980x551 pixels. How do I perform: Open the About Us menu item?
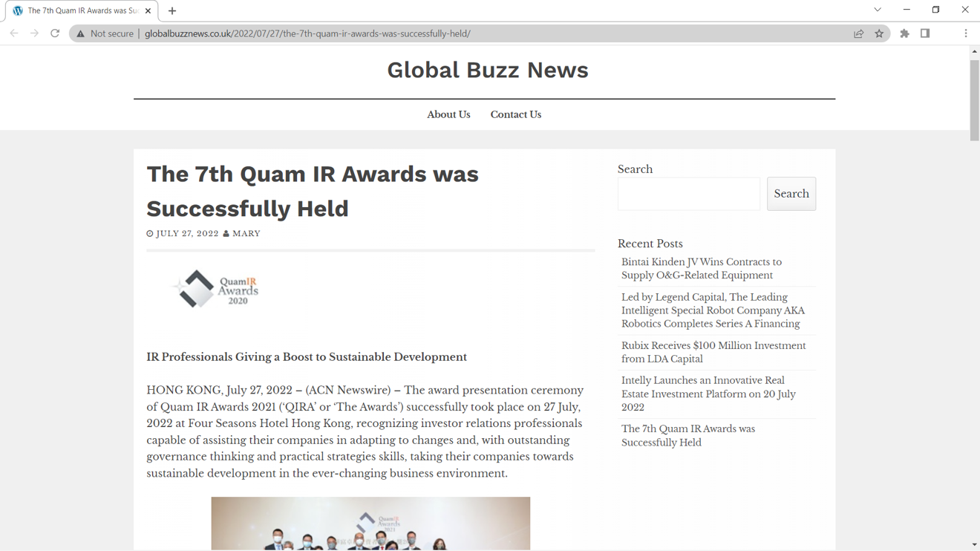pos(448,114)
